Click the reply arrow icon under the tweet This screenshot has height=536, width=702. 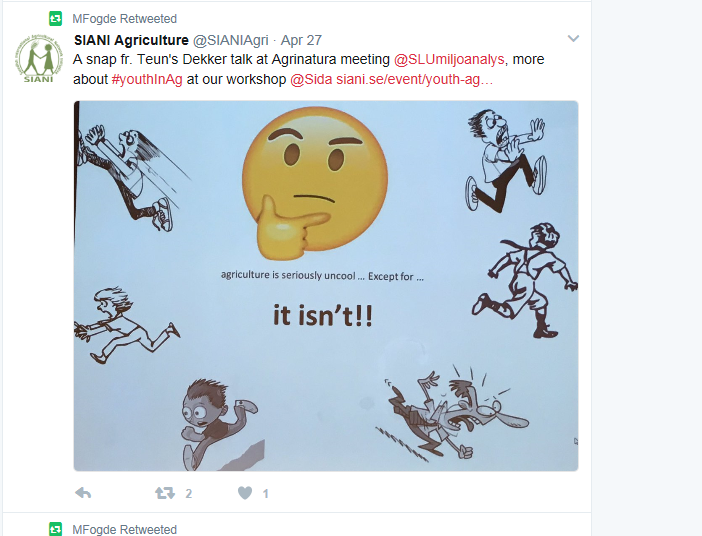click(x=83, y=493)
